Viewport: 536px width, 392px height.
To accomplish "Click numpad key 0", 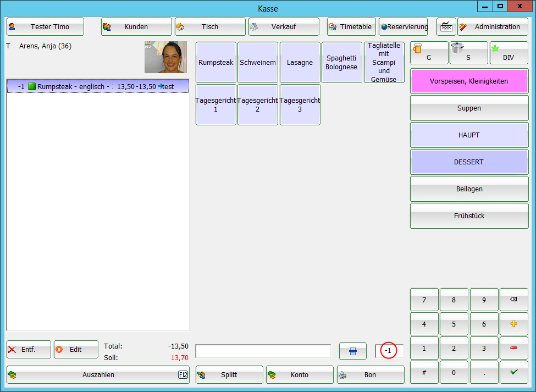I will (x=454, y=372).
